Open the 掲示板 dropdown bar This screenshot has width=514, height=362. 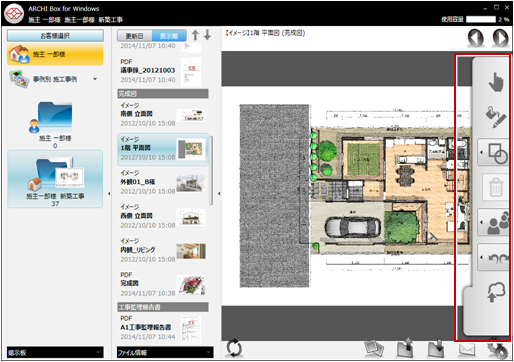pos(55,352)
